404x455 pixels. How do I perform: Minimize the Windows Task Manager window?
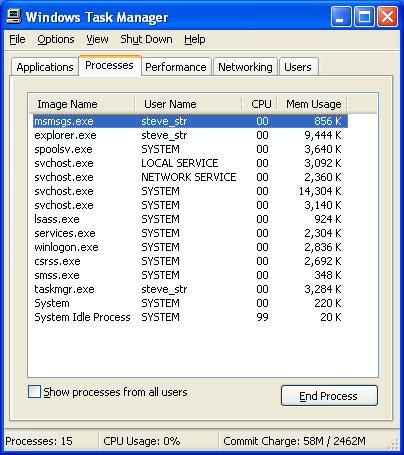341,17
